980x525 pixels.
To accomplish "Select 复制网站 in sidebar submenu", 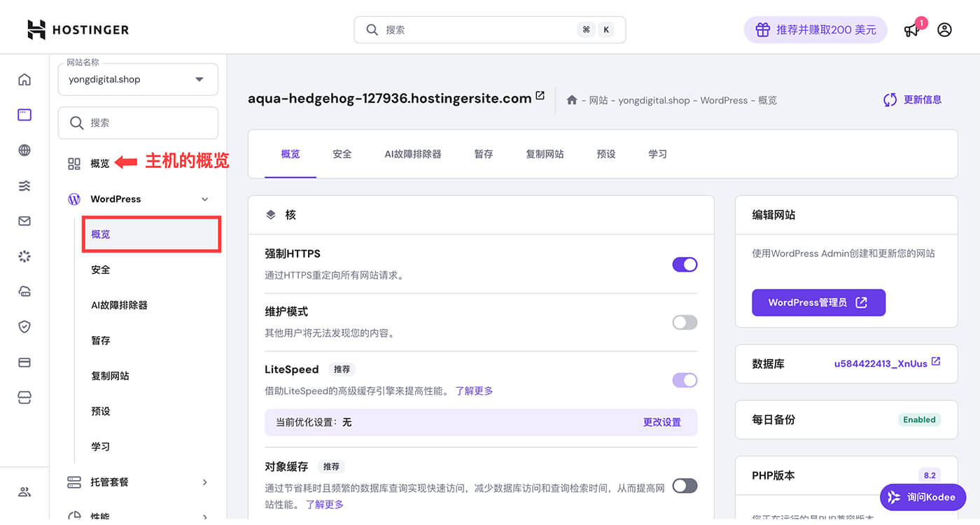I will pos(111,376).
